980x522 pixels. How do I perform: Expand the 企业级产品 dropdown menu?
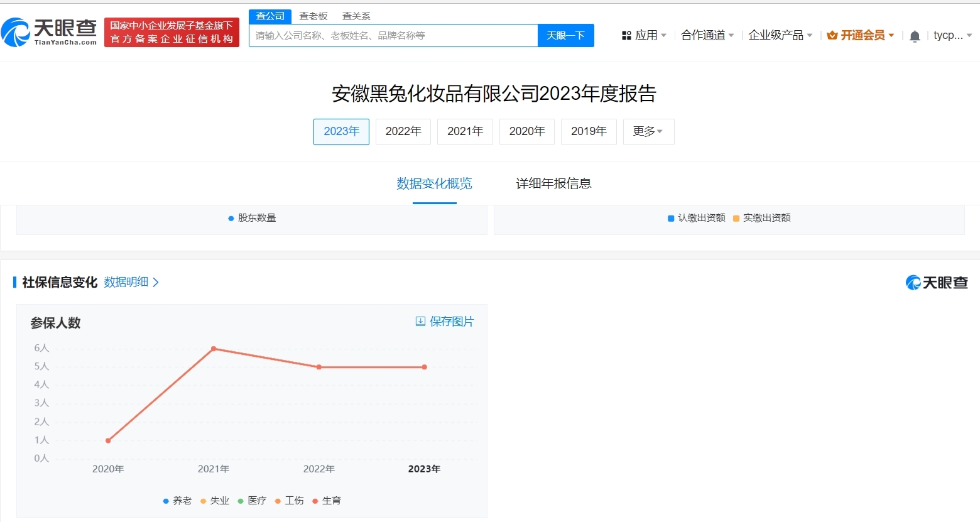(780, 36)
